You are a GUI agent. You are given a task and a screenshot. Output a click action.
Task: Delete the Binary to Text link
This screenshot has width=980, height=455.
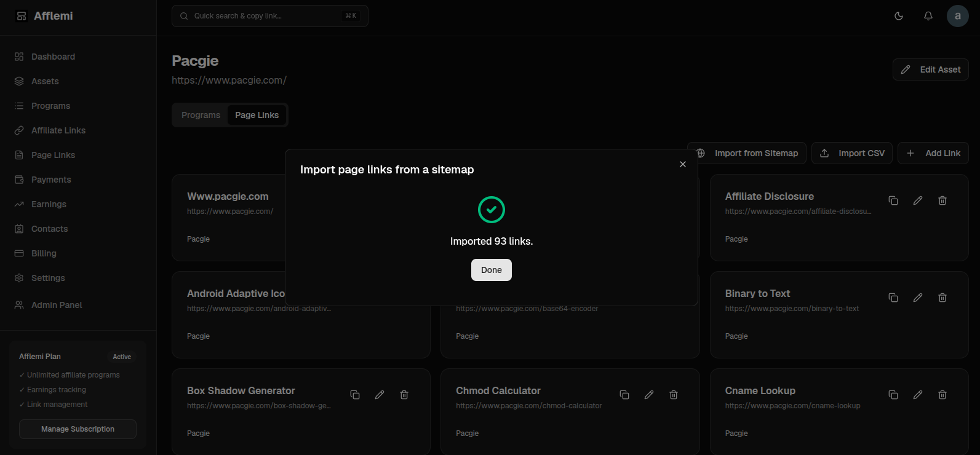[x=942, y=298]
